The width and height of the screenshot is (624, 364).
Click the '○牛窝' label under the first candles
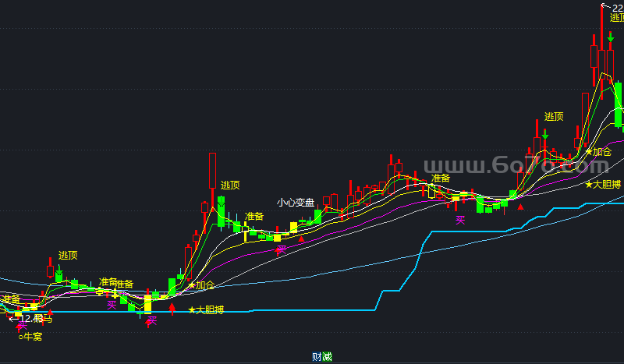pos(30,337)
